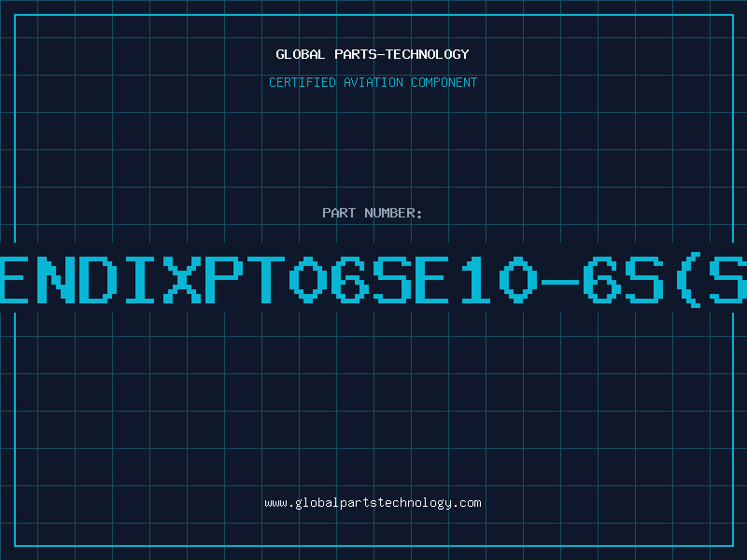Click the GLOBAL PARTS-TECHNOLOGY heading
747x560 pixels.
[373, 54]
